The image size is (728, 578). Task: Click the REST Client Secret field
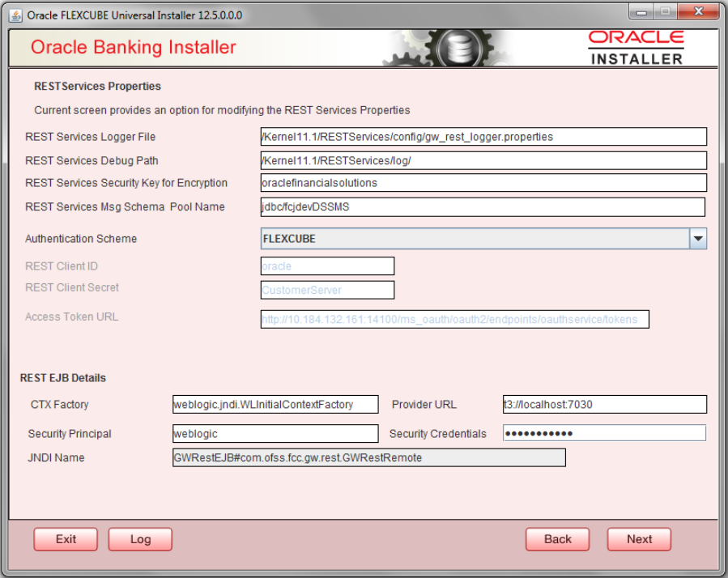(327, 290)
